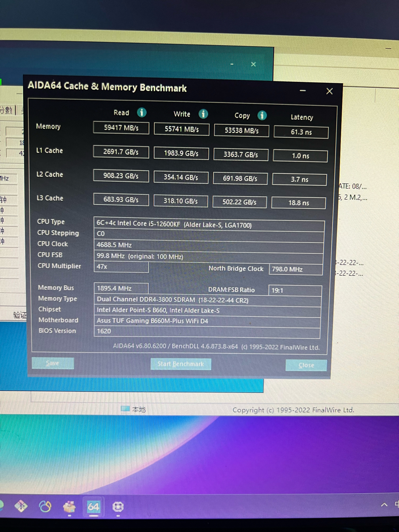Click the CPU Clock field 4688.5 MHz
This screenshot has width=399, height=532.
209,246
